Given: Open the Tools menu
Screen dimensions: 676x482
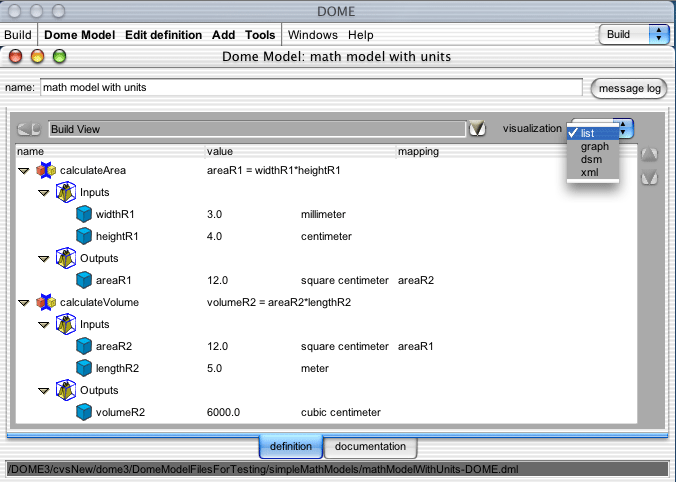Looking at the screenshot, I should tap(260, 35).
